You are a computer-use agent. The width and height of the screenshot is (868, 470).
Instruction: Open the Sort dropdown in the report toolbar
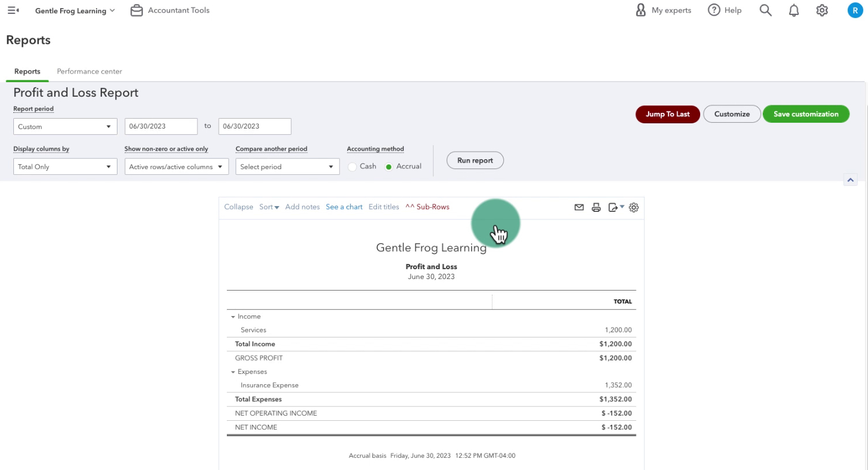pos(269,207)
